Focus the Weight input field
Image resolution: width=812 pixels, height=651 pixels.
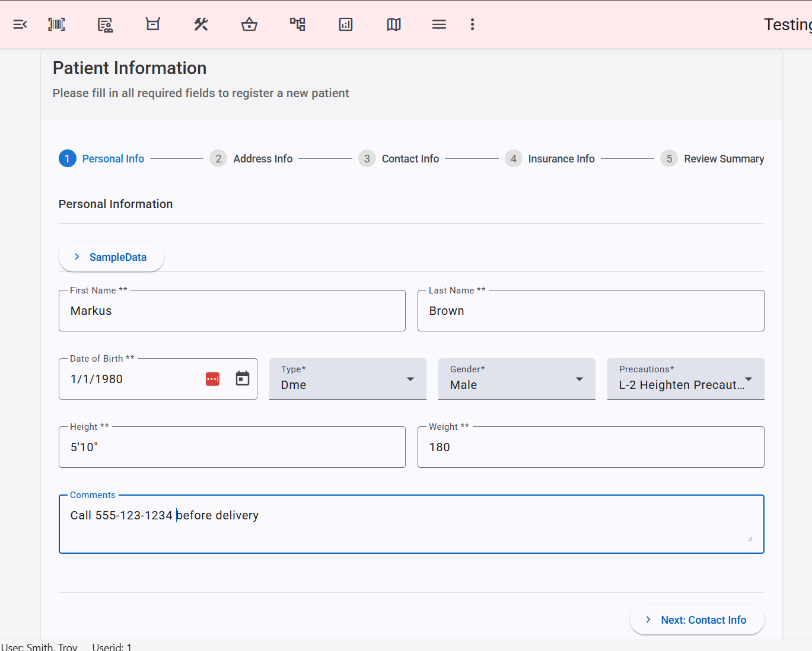coord(591,448)
